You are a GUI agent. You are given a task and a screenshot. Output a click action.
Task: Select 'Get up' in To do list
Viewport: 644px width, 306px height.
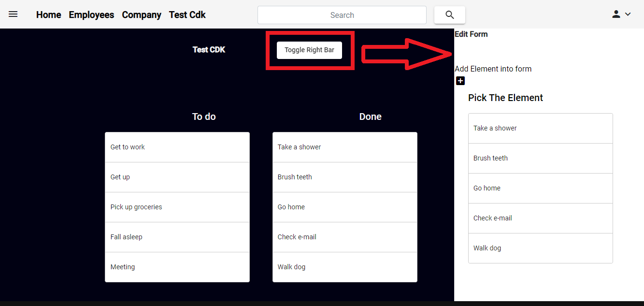(x=177, y=177)
